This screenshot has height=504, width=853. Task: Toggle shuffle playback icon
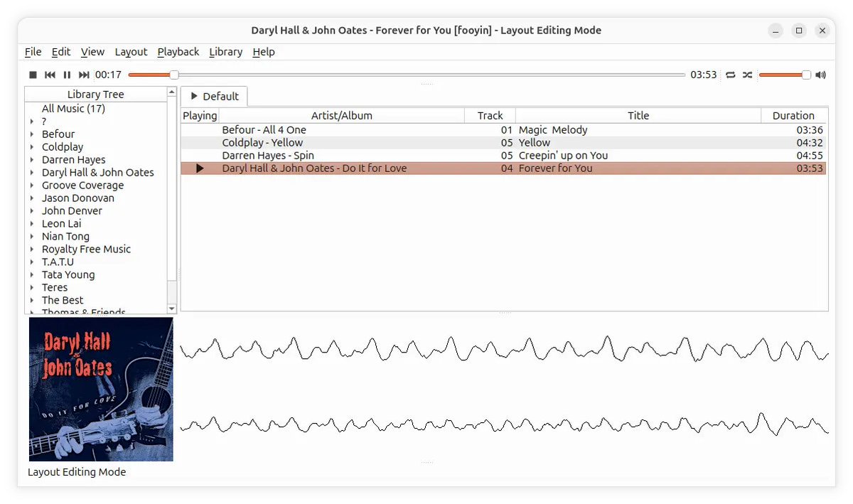(x=747, y=75)
